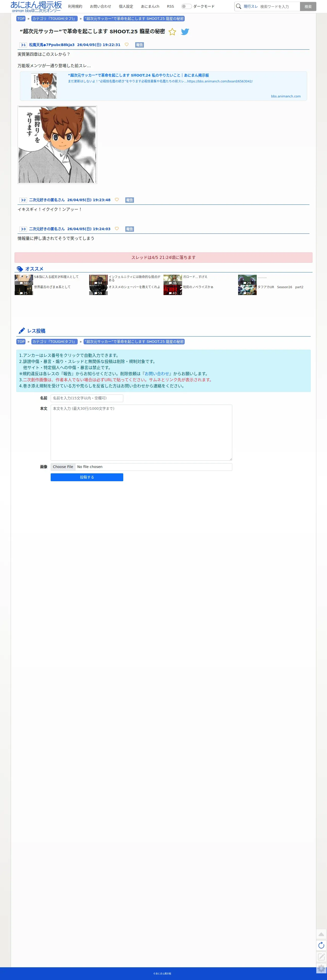Favorite the thread with the star icon

pos(172,32)
